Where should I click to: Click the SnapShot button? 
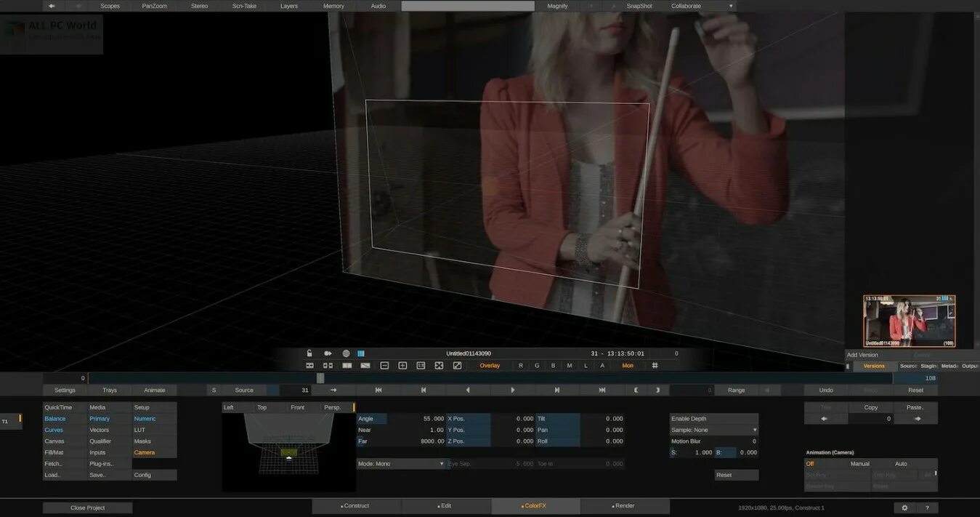[639, 6]
